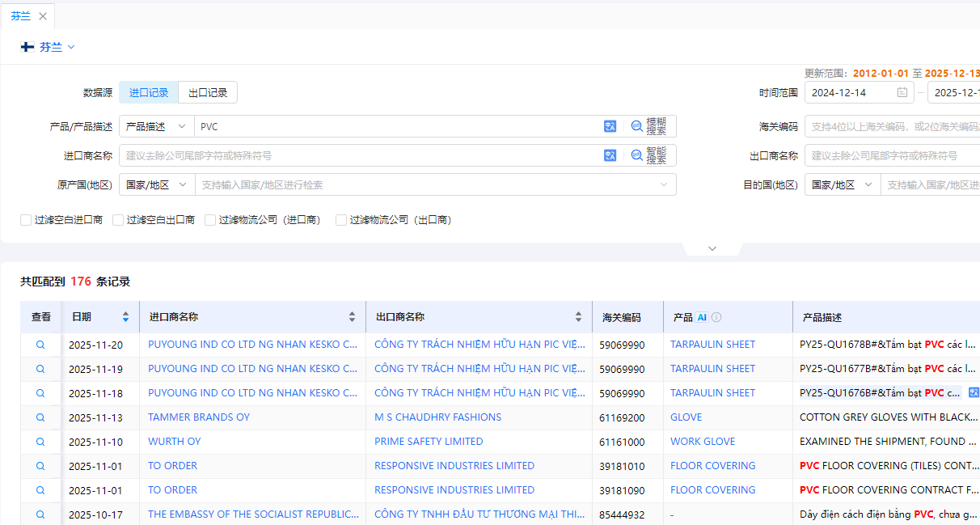Enable filter blank importers checkbox

point(26,220)
